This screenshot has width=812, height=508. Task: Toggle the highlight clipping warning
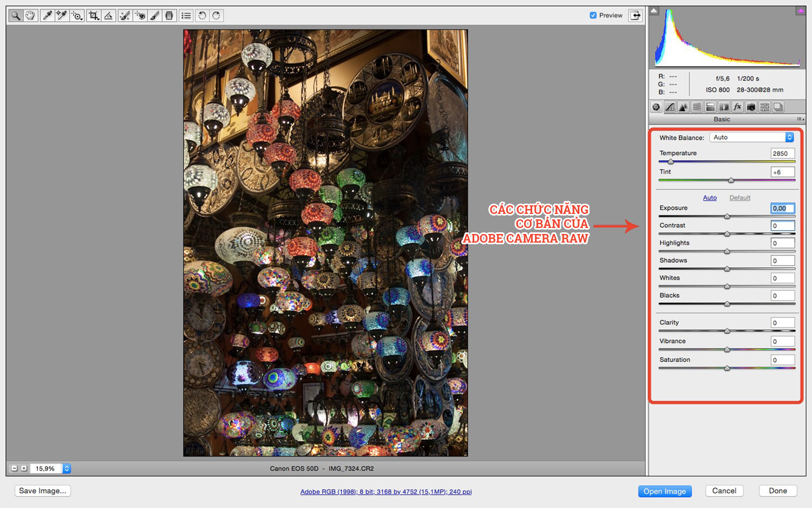(800, 11)
